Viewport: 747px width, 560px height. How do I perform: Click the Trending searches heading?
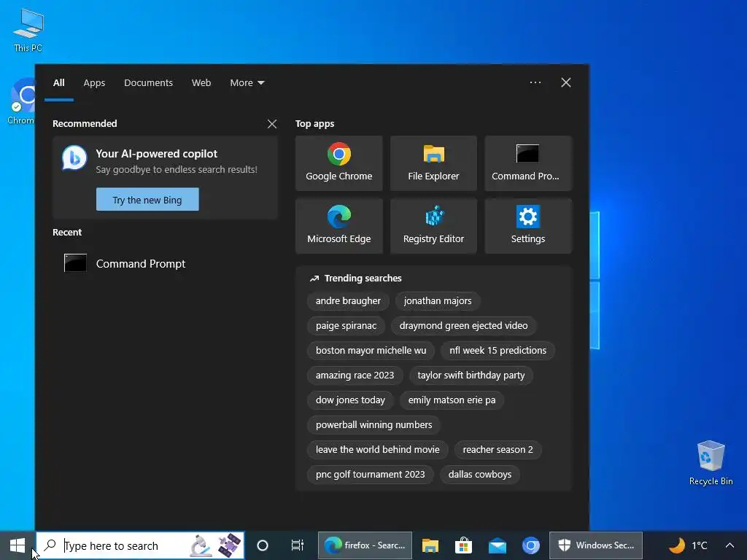363,278
